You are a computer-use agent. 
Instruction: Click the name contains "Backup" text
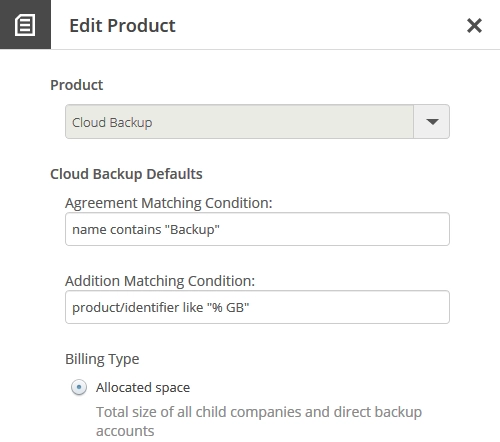[146, 230]
